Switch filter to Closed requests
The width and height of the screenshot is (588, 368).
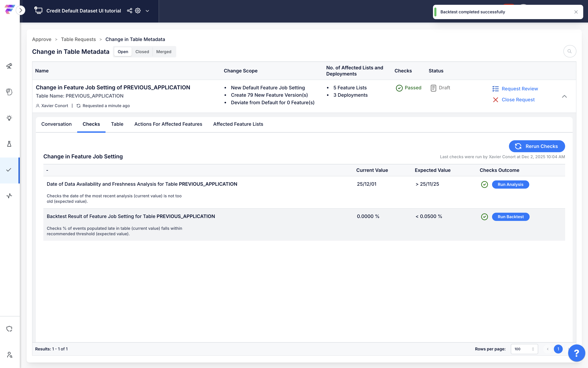point(142,52)
